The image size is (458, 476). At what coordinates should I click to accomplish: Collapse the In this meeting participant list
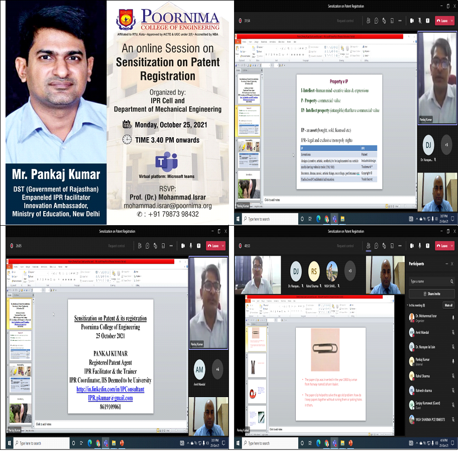408,305
